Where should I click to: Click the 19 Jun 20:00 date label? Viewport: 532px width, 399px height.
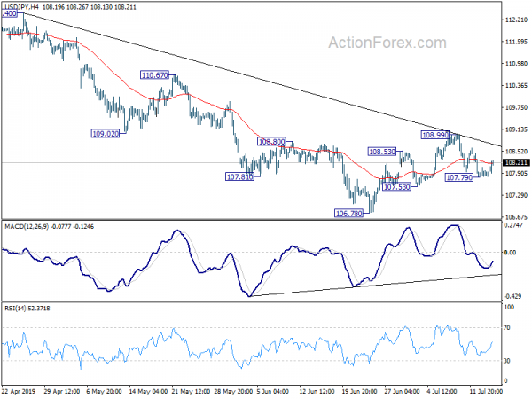(359, 391)
